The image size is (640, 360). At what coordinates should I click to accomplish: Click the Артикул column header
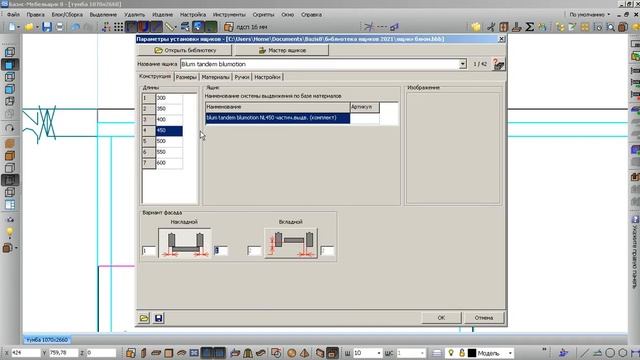point(364,107)
